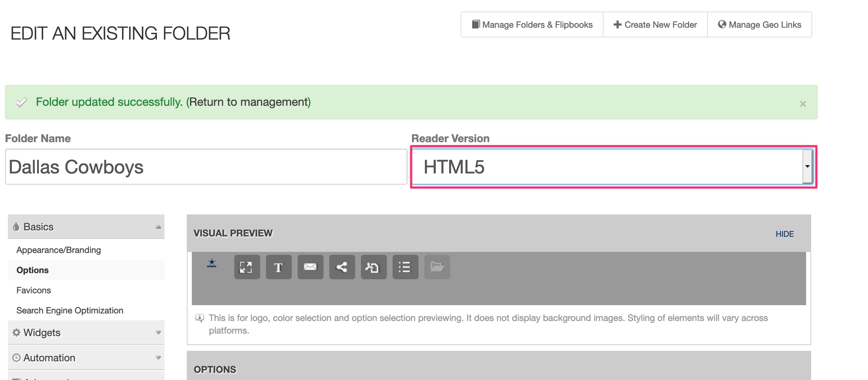Collapse the Basics section
This screenshot has height=380, width=868.
(x=86, y=227)
